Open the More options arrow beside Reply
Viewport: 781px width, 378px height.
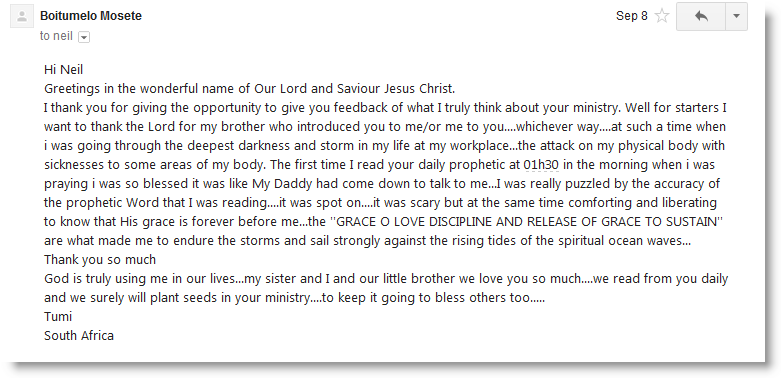[x=737, y=16]
